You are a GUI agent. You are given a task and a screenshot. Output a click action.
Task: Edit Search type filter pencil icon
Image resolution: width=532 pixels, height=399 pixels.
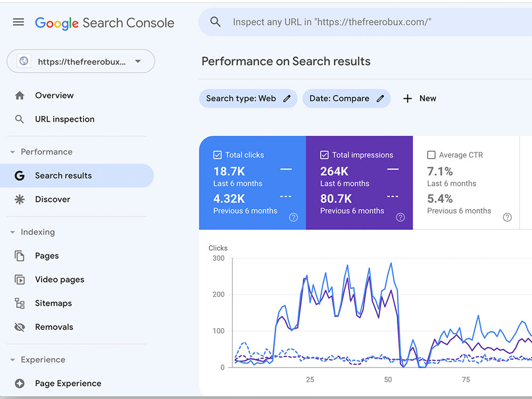tap(287, 99)
